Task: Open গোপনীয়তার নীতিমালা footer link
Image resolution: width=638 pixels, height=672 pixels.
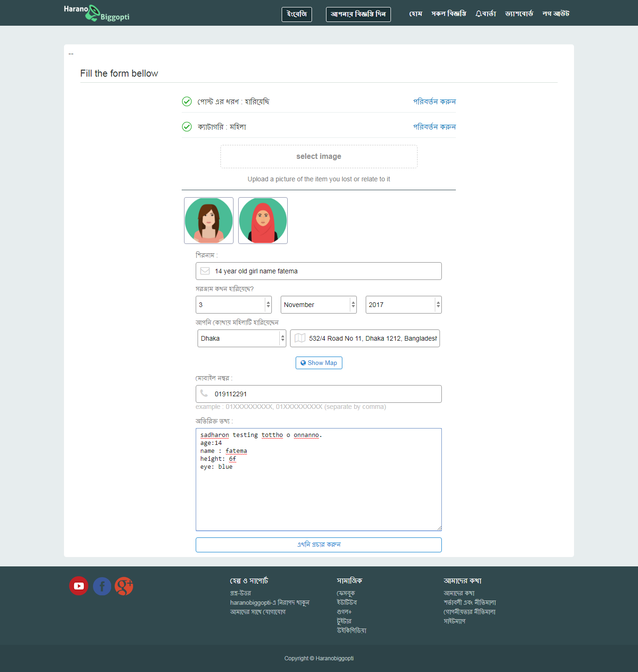Action: click(470, 612)
